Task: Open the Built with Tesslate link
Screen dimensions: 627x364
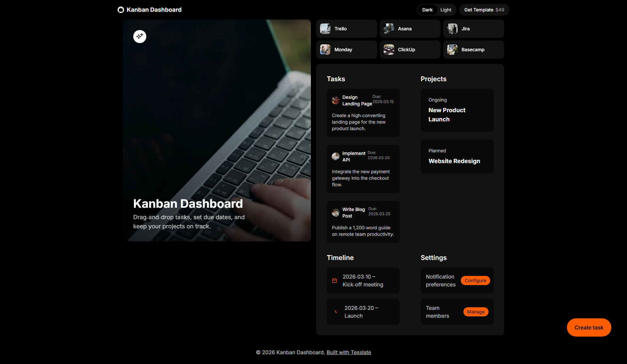Action: click(x=349, y=352)
